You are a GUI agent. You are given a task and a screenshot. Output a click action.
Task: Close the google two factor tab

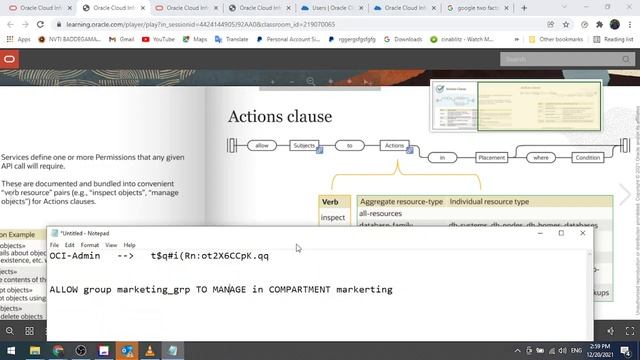[506, 8]
